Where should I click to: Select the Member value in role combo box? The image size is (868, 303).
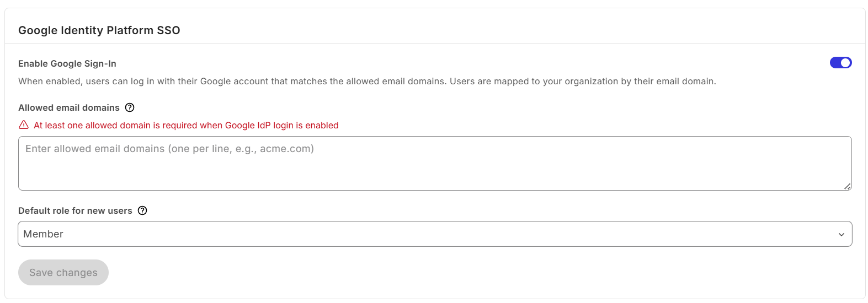pos(44,234)
